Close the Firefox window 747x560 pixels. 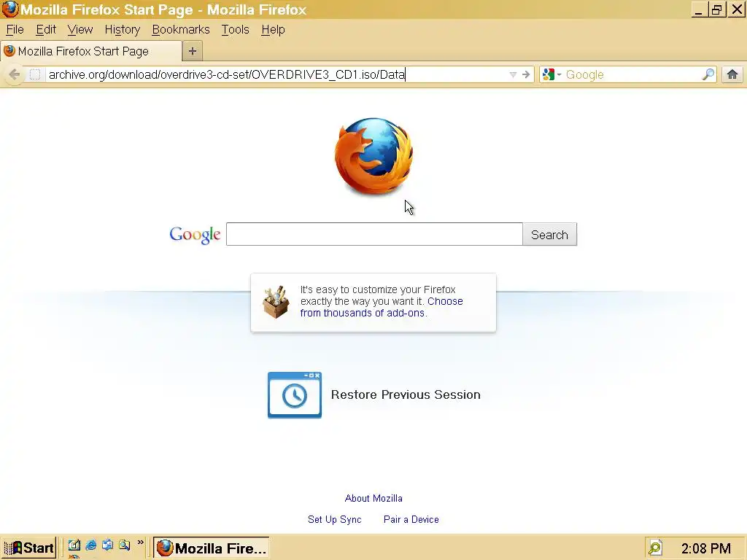click(x=737, y=9)
